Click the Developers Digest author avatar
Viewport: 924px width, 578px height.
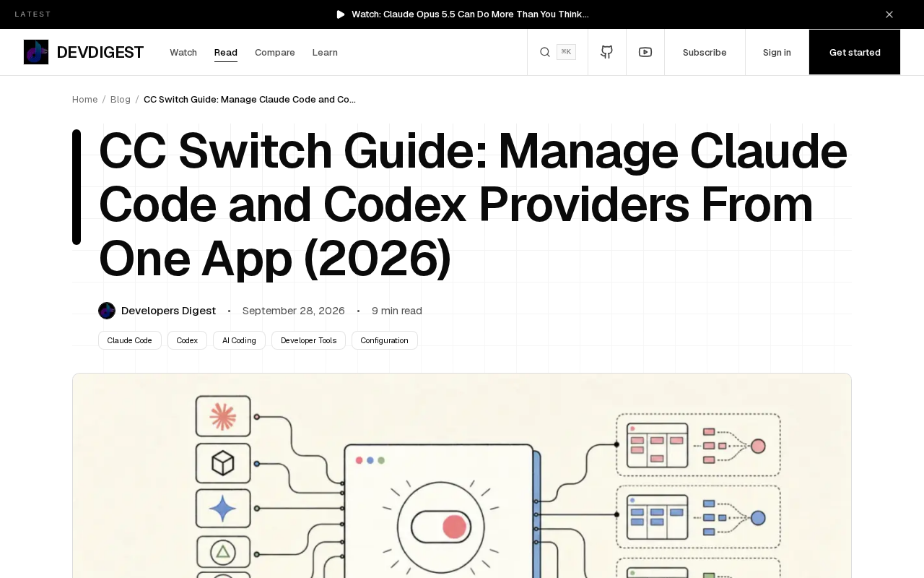coord(107,311)
